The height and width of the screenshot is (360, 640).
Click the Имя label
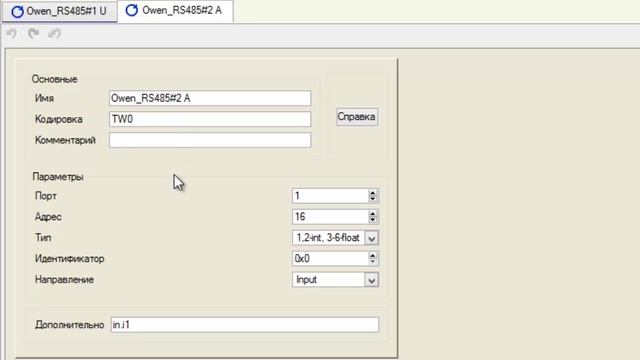coord(44,98)
